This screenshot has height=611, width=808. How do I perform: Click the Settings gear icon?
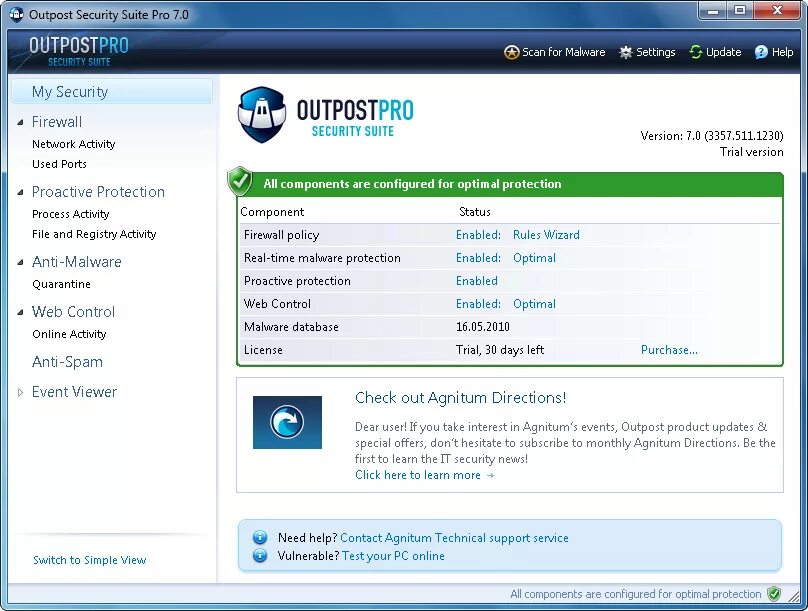[626, 52]
